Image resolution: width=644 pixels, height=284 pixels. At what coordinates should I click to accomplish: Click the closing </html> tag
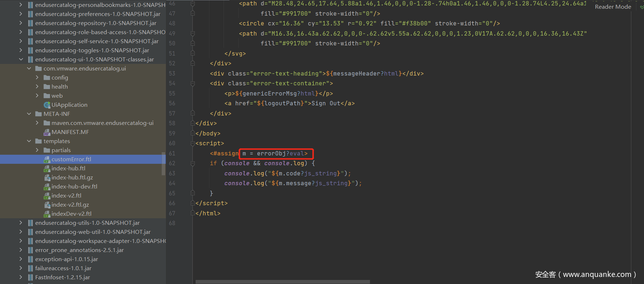point(208,213)
